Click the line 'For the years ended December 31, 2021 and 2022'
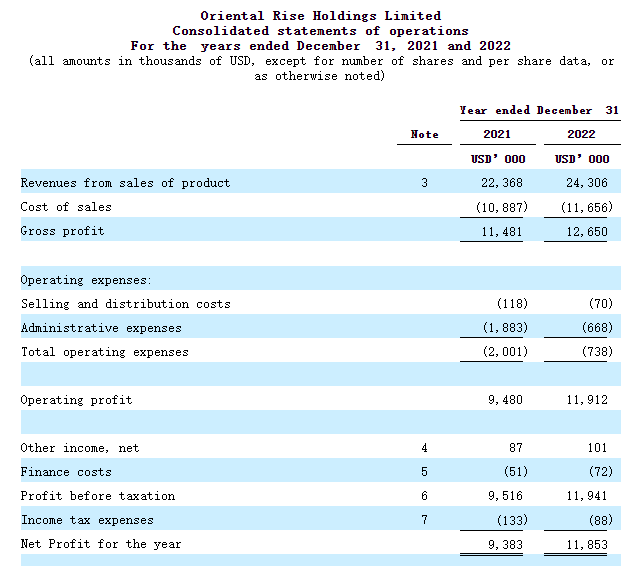 click(320, 46)
